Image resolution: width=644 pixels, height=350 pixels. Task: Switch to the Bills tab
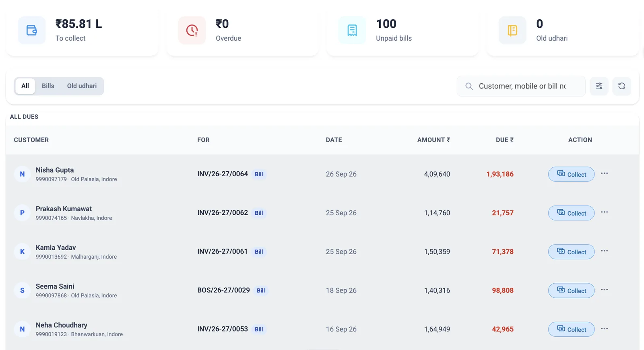[x=48, y=86]
